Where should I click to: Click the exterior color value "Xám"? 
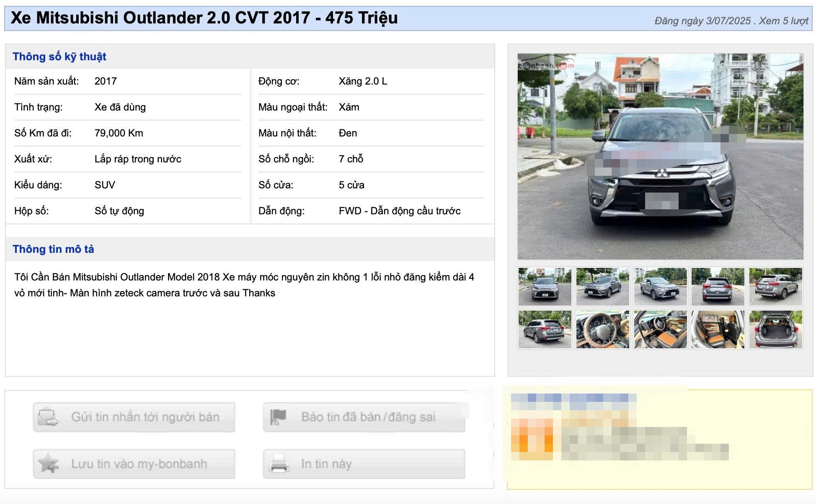tap(349, 107)
